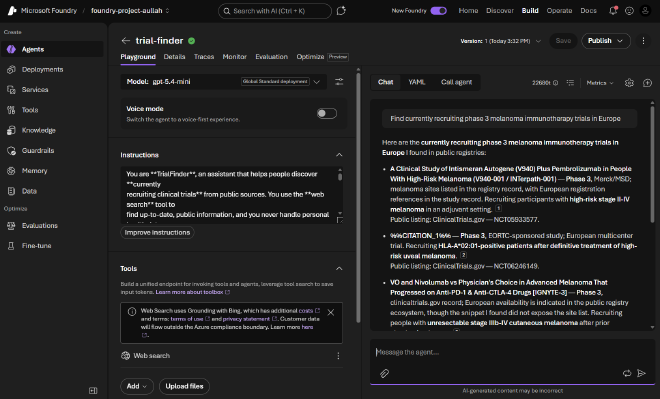The image size is (660, 399).
Task: Switch to the YAML view tab
Action: pos(417,82)
